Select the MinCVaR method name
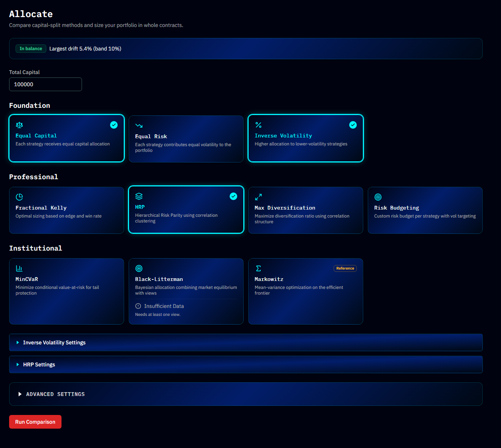This screenshot has width=501, height=448. (27, 279)
